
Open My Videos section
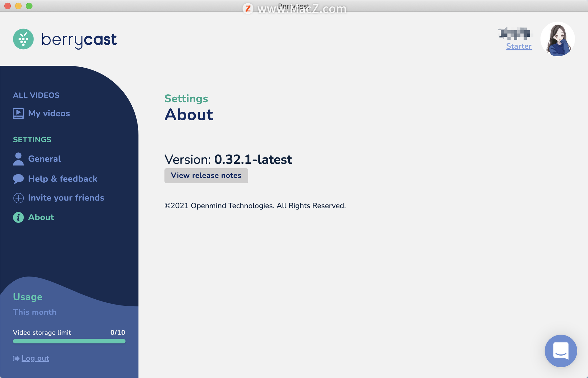click(48, 114)
